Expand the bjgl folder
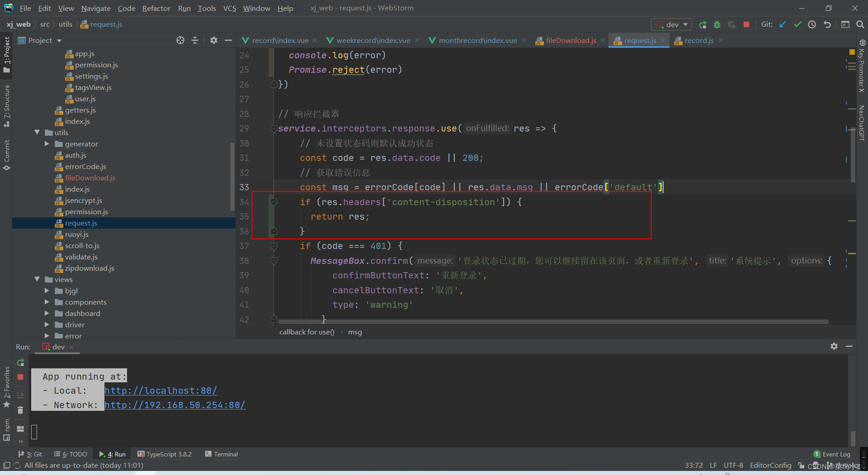The width and height of the screenshot is (868, 475). [x=47, y=291]
